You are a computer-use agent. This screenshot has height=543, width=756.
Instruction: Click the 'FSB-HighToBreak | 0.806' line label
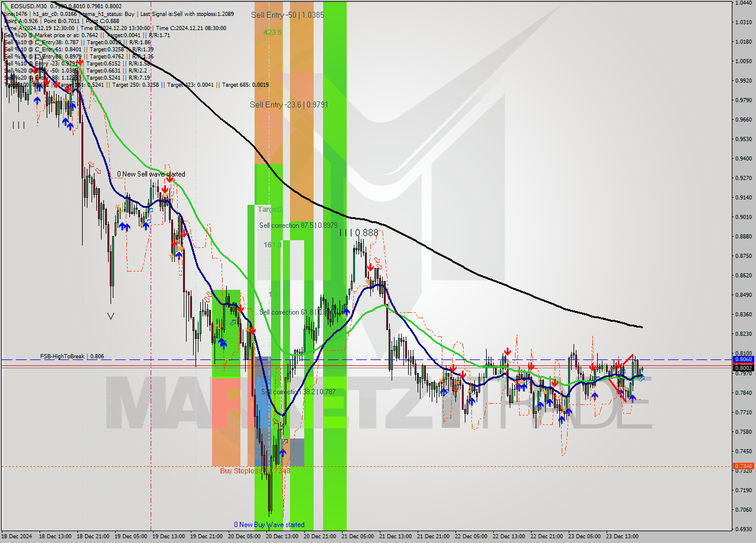72,356
